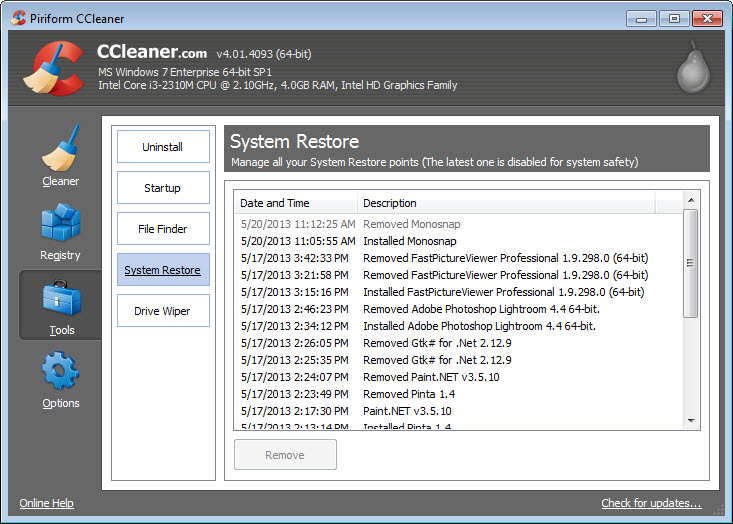Maximize the CCleaner window
This screenshot has height=524, width=733.
pos(674,19)
